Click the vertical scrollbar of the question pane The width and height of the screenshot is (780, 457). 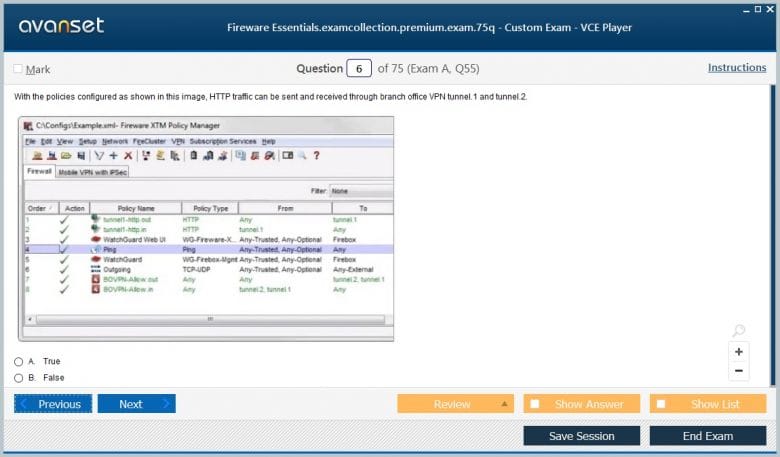773,235
